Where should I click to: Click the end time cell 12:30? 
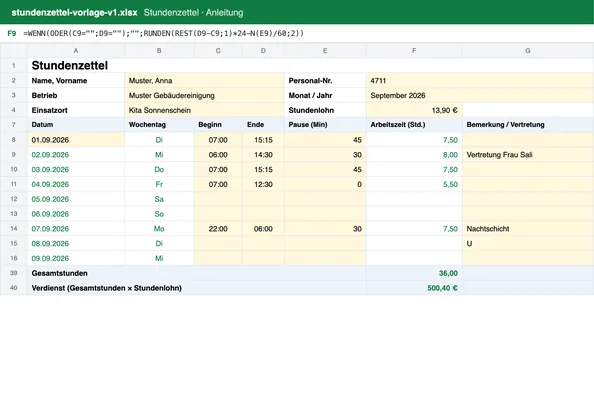click(x=263, y=184)
